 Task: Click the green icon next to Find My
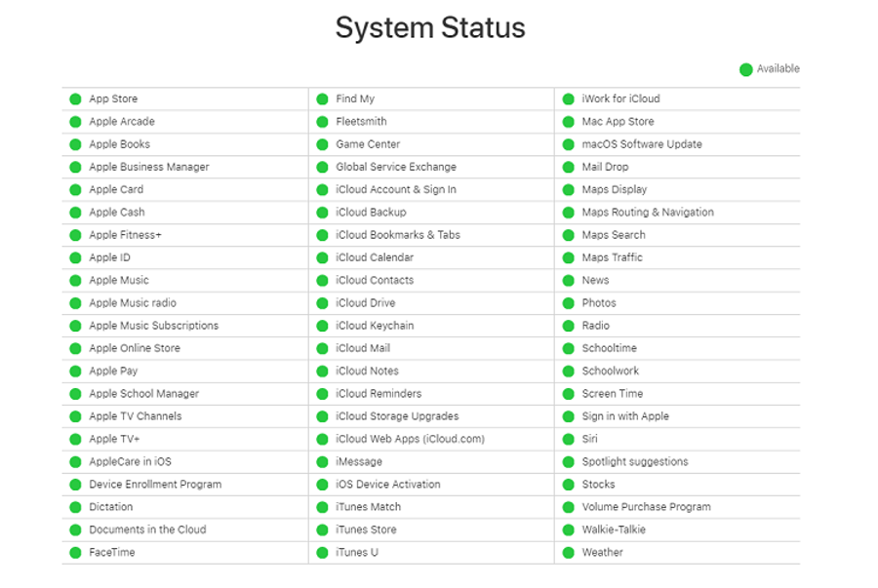(x=322, y=98)
